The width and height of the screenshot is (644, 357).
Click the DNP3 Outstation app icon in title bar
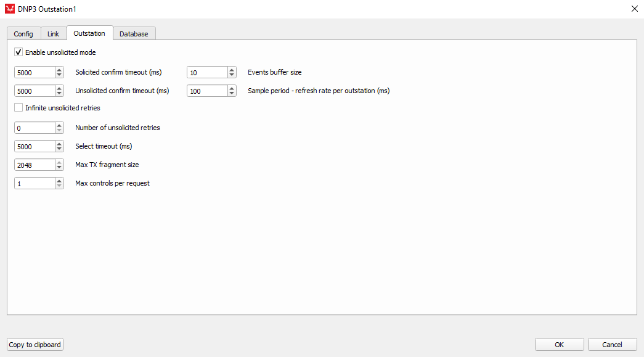(9, 9)
